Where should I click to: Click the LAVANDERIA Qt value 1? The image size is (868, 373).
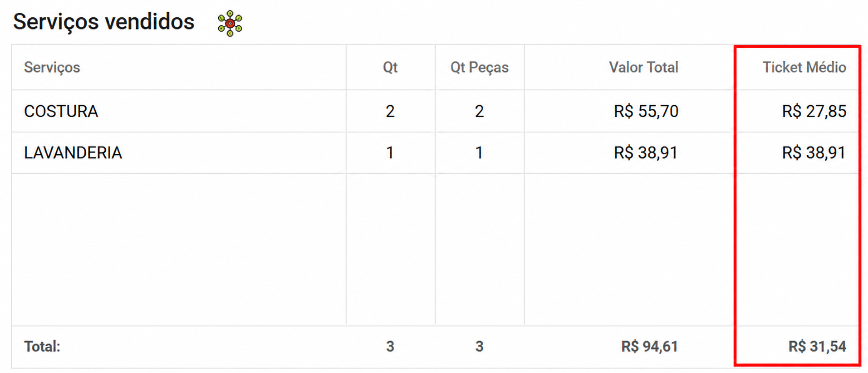click(390, 153)
